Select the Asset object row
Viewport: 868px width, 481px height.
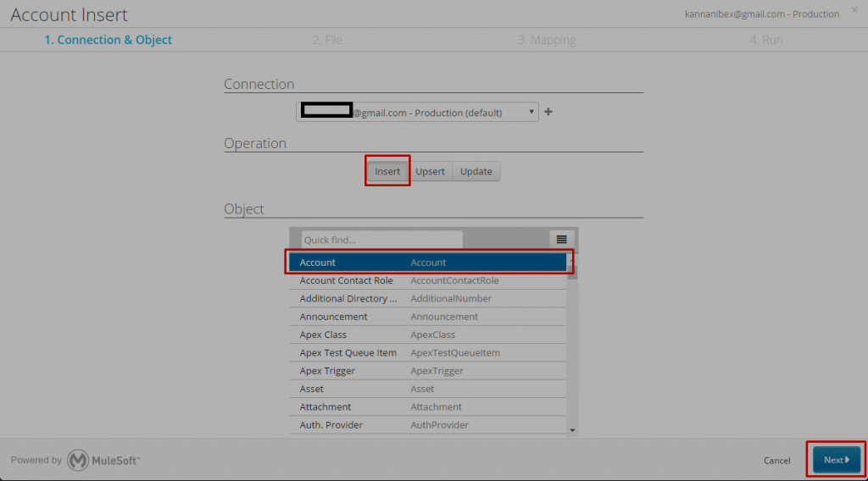point(428,389)
